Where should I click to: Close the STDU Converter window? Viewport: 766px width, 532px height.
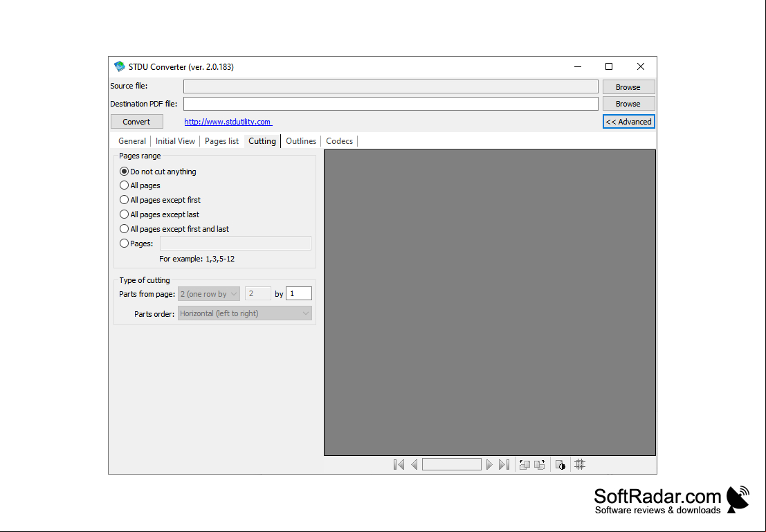point(641,66)
